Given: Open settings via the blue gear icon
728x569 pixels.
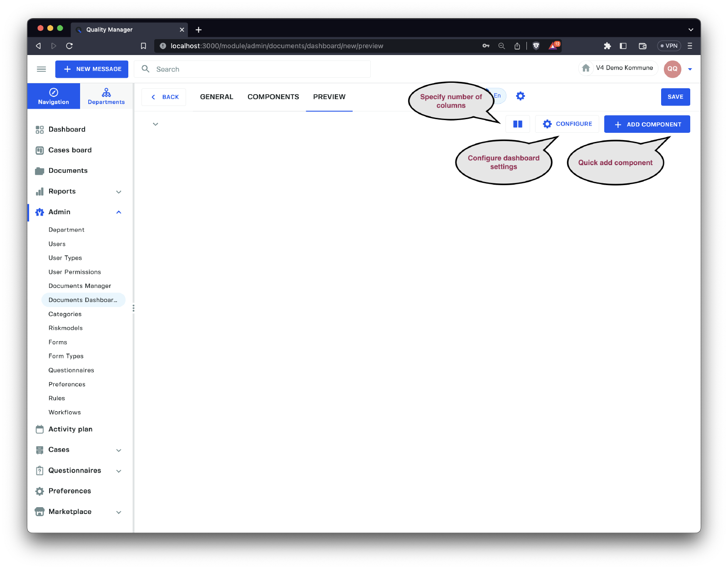Looking at the screenshot, I should (x=521, y=96).
